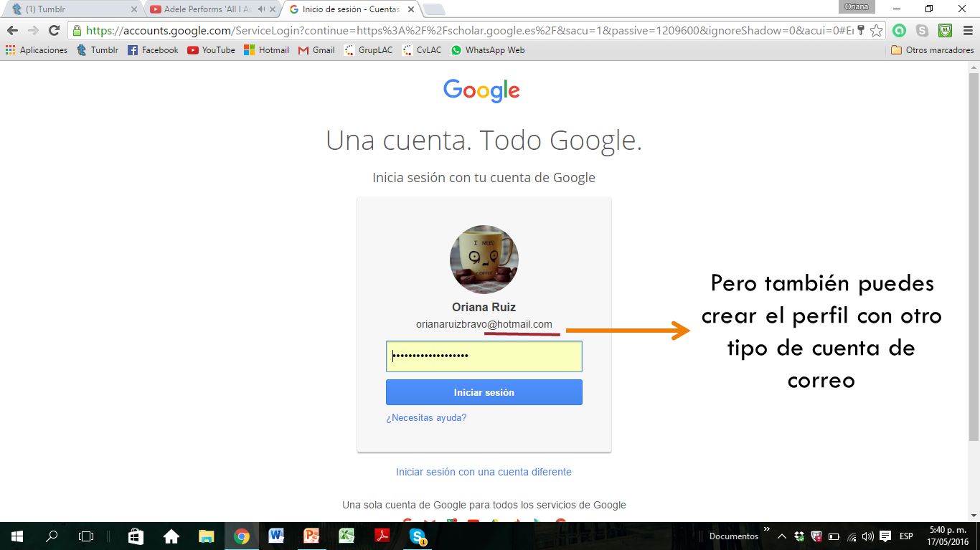Click the browser forward arrow
Viewport: 980px width, 550px height.
tap(33, 31)
